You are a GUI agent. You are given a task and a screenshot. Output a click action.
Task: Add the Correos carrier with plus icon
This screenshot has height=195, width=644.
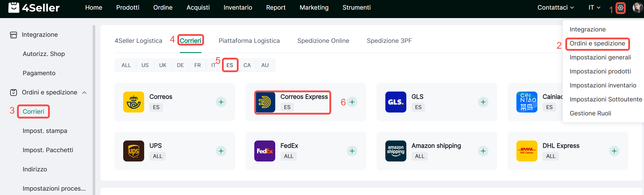[x=221, y=102]
